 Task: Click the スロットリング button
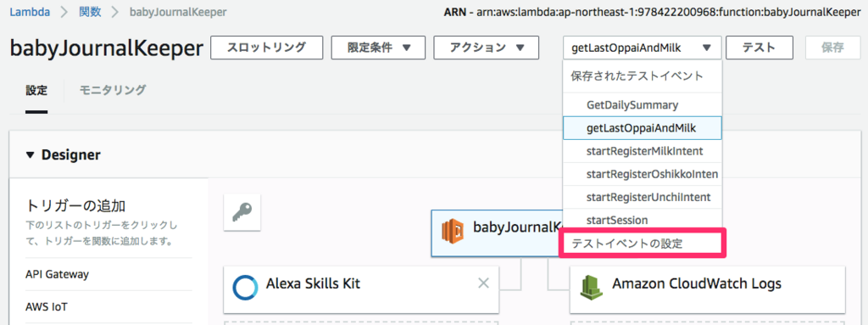pos(267,48)
